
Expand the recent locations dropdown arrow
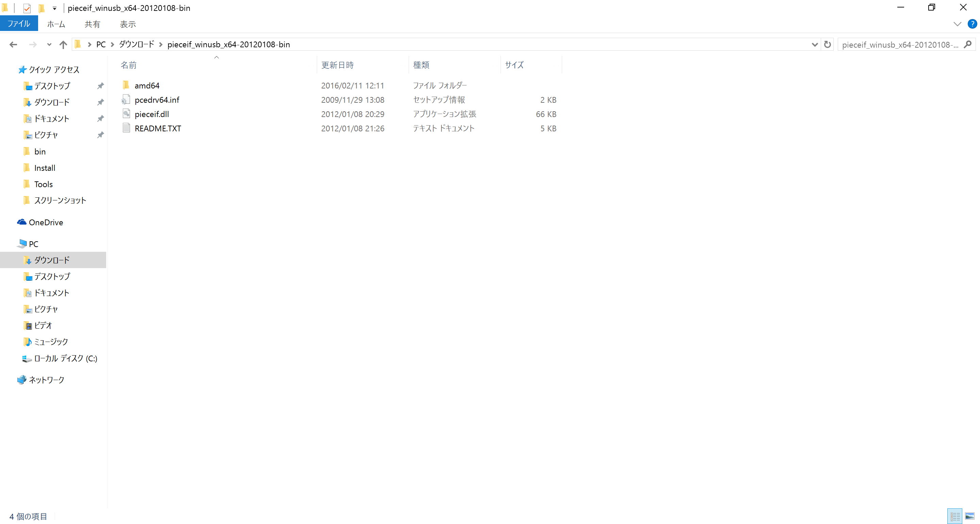(49, 45)
